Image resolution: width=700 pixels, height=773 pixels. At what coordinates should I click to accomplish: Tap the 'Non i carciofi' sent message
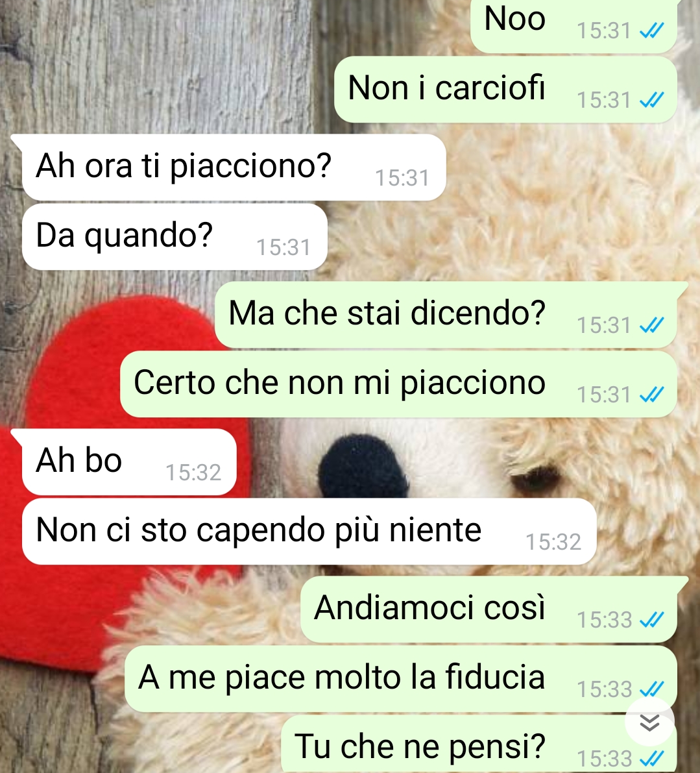click(x=505, y=89)
